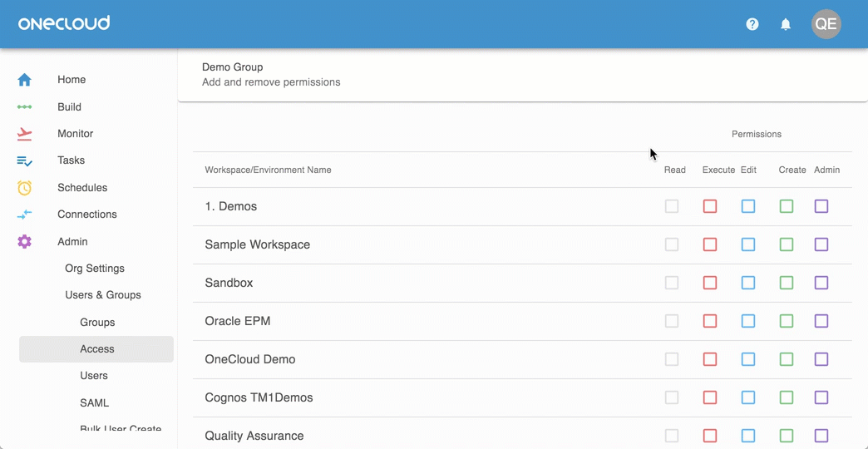
Task: Enable Admin for Cognos TM1Demos
Action: (x=821, y=397)
